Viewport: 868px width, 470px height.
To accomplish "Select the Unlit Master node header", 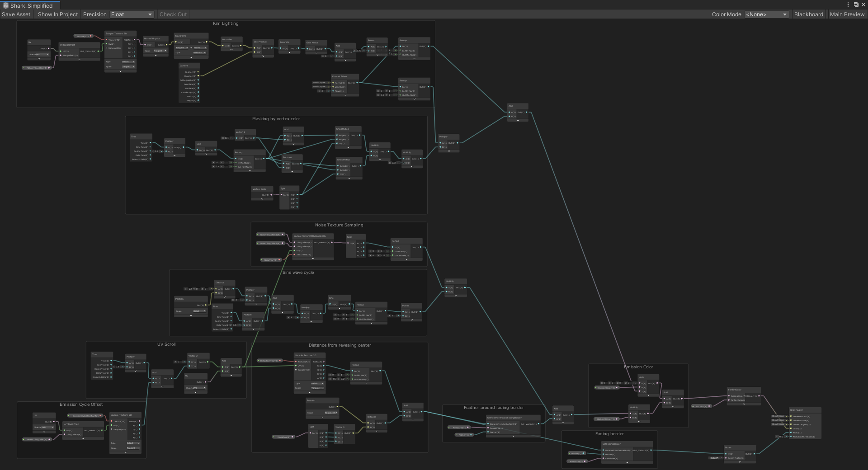I will click(x=805, y=410).
